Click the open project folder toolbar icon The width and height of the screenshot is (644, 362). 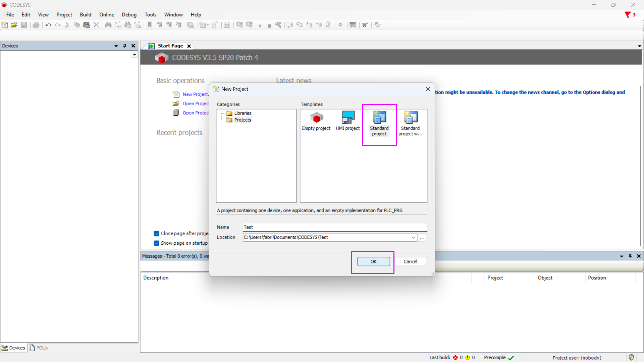pyautogui.click(x=14, y=25)
